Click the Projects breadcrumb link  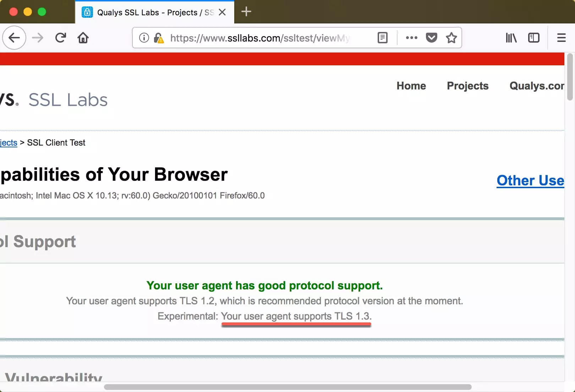9,143
